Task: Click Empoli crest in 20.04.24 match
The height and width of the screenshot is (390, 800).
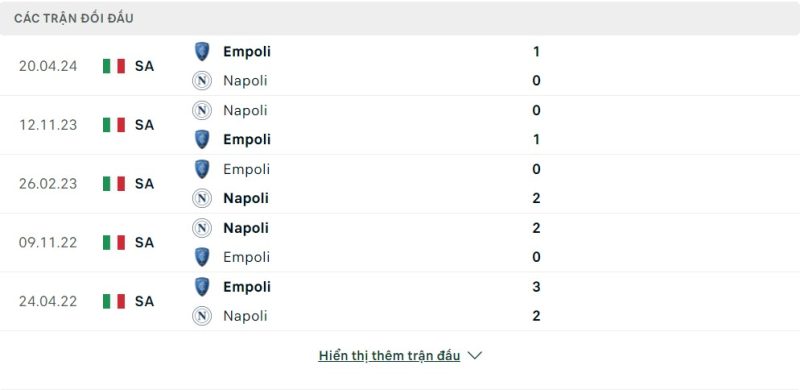Action: pyautogui.click(x=202, y=52)
